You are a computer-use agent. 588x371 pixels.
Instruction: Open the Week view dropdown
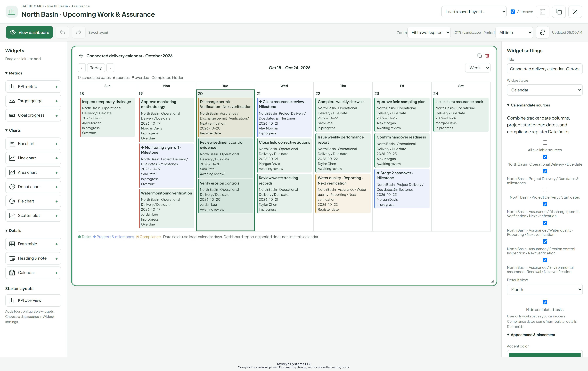(478, 68)
